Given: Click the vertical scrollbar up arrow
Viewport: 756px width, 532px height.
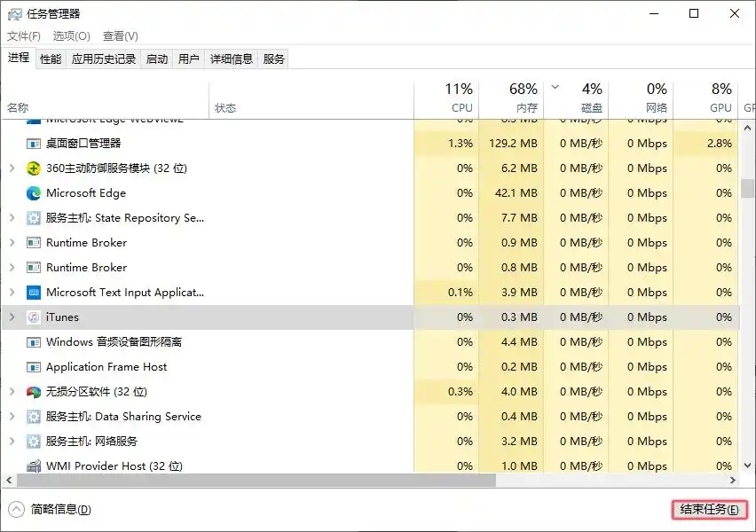Looking at the screenshot, I should click(747, 129).
